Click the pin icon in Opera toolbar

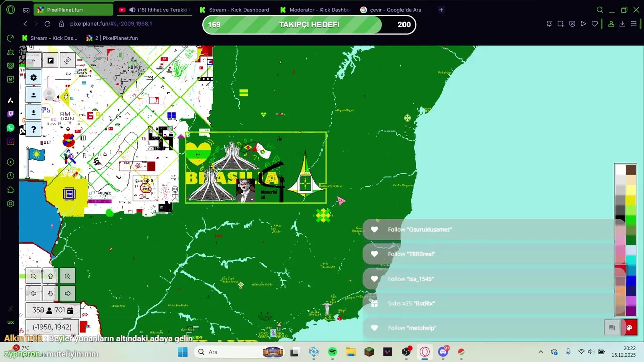pos(549,24)
